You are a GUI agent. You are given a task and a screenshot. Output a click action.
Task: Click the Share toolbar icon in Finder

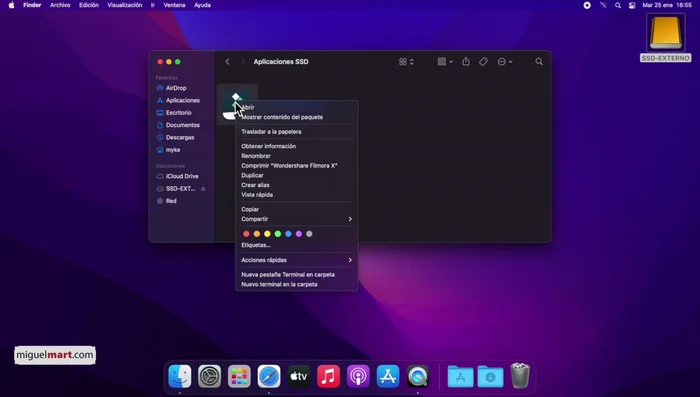pos(466,62)
